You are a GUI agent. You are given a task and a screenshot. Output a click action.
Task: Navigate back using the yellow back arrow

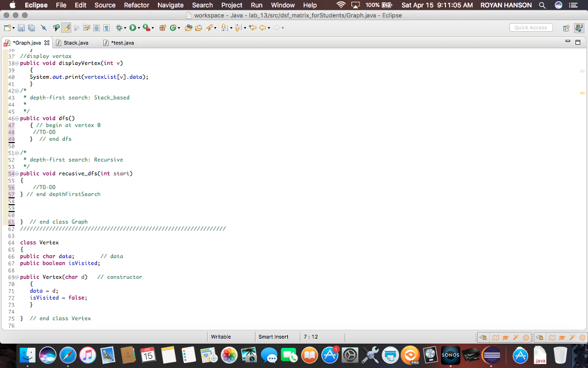[x=263, y=27]
